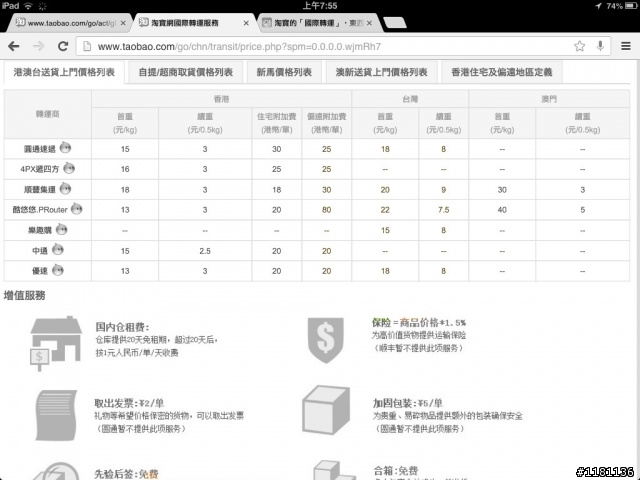This screenshot has height=480, width=640.
Task: Open the Chrome hamburger menu
Action: [626, 46]
